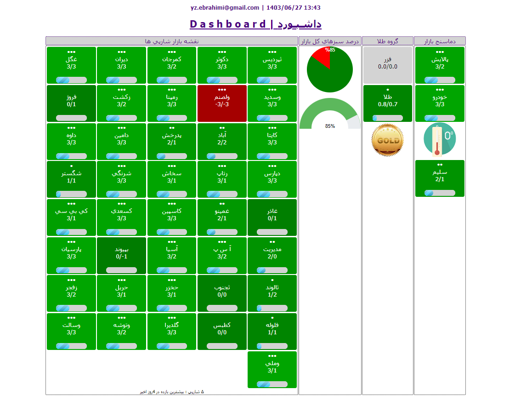The image size is (532, 418).
Task: Open the مدیریت stock tile
Action: pyautogui.click(x=272, y=255)
